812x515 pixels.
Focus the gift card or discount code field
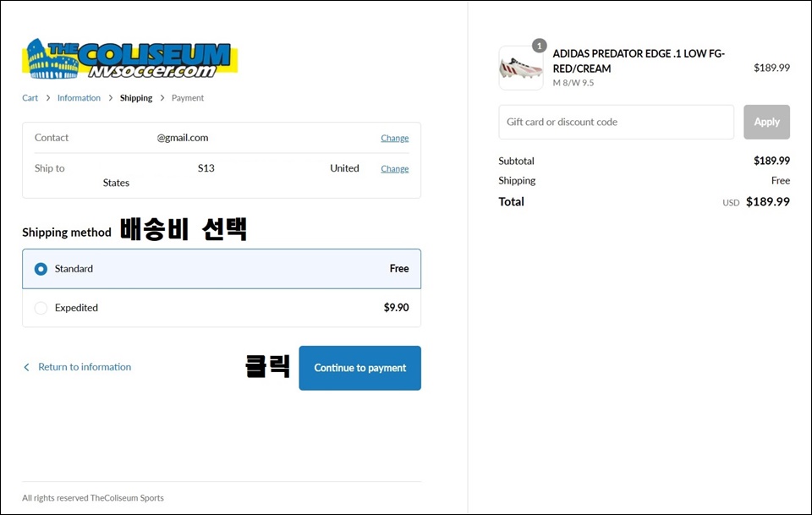point(617,122)
